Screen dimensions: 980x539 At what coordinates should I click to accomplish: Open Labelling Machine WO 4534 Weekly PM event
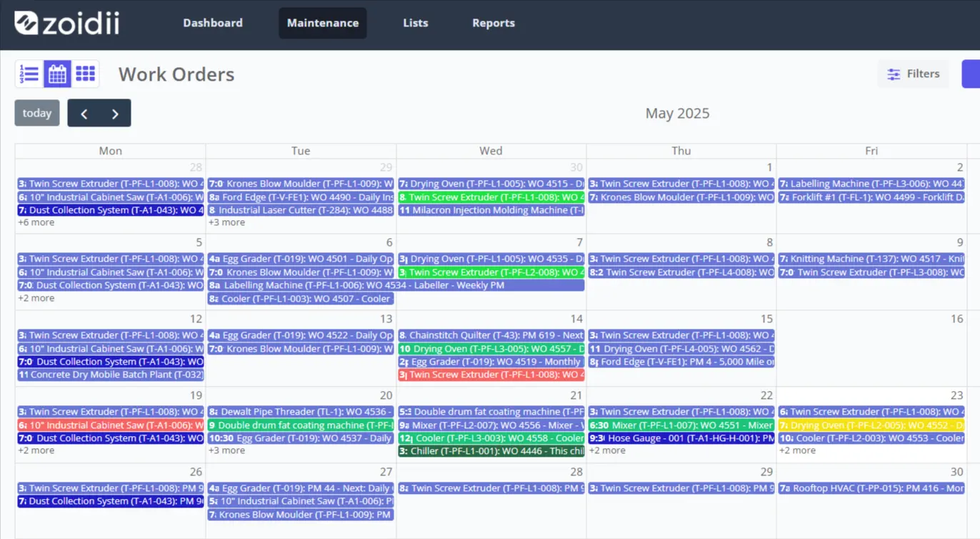coord(396,285)
